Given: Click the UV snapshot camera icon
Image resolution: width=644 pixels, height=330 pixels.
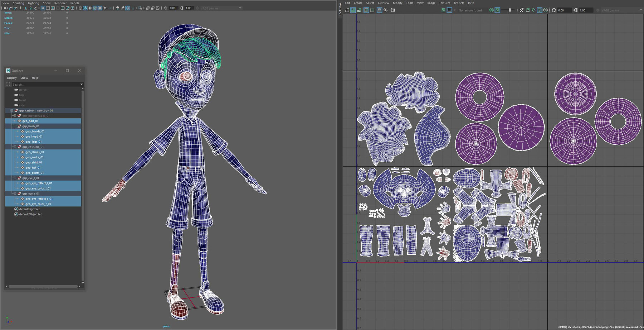Looking at the screenshot, I should pyautogui.click(x=392, y=10).
